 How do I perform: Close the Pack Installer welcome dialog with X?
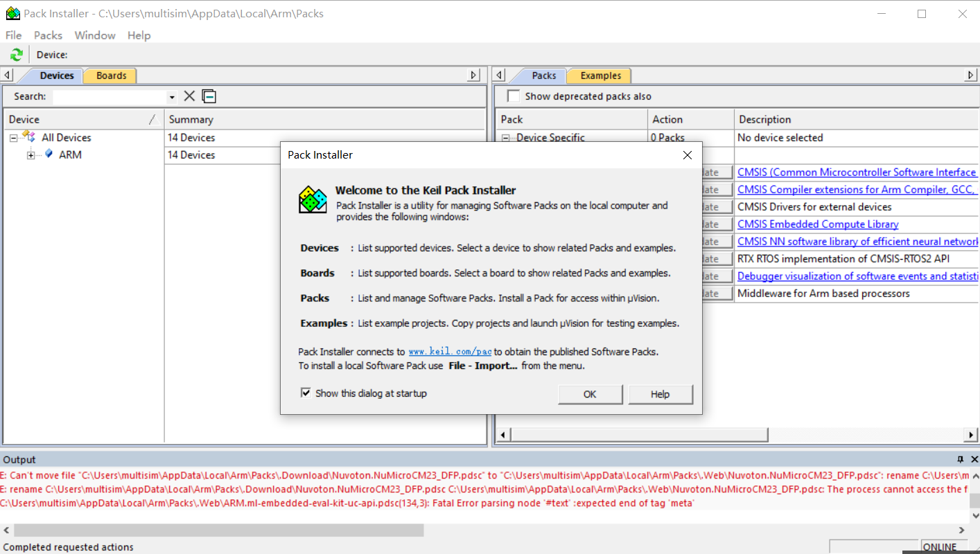[x=688, y=155]
